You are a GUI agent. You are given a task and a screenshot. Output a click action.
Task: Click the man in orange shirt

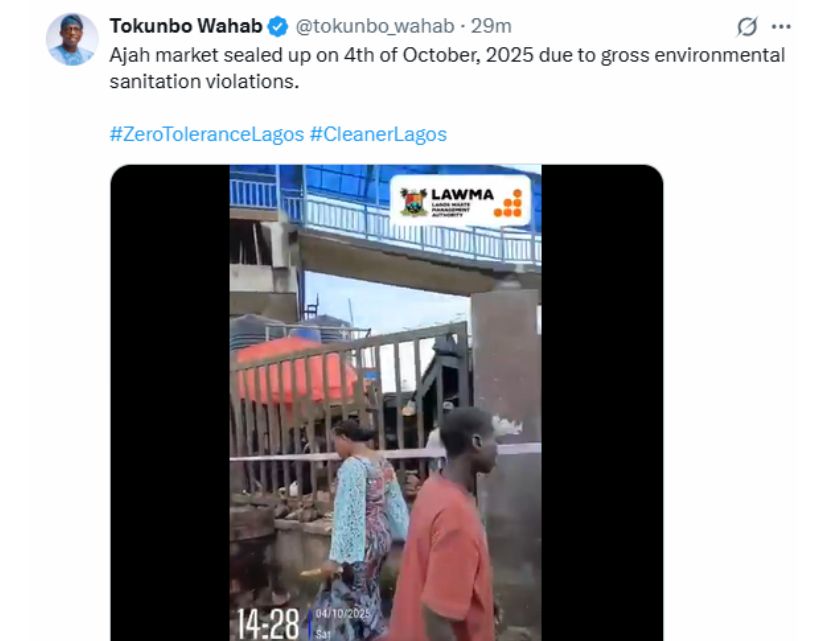click(x=446, y=526)
